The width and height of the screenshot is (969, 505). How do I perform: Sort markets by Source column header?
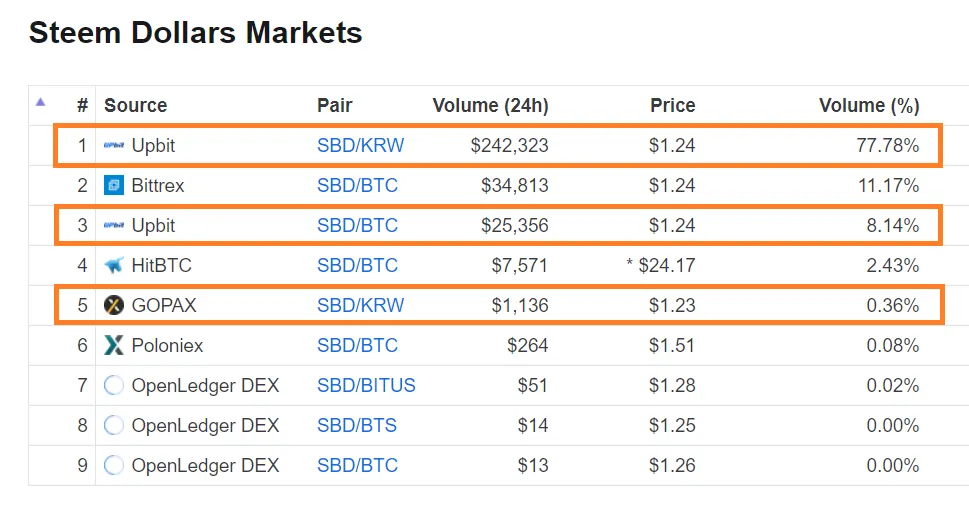135,105
